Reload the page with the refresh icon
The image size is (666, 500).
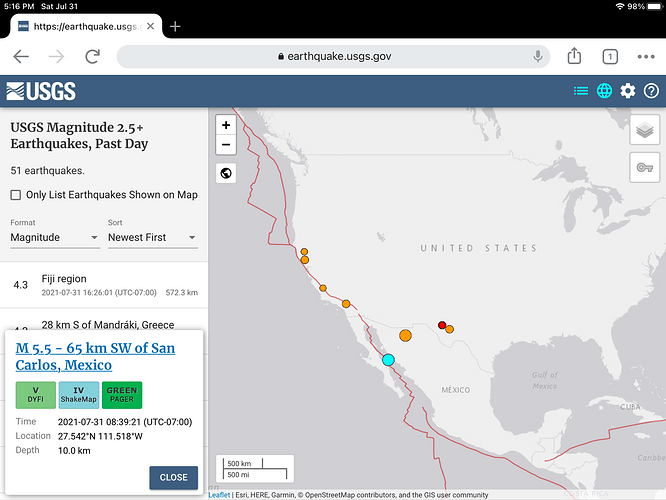click(x=92, y=56)
